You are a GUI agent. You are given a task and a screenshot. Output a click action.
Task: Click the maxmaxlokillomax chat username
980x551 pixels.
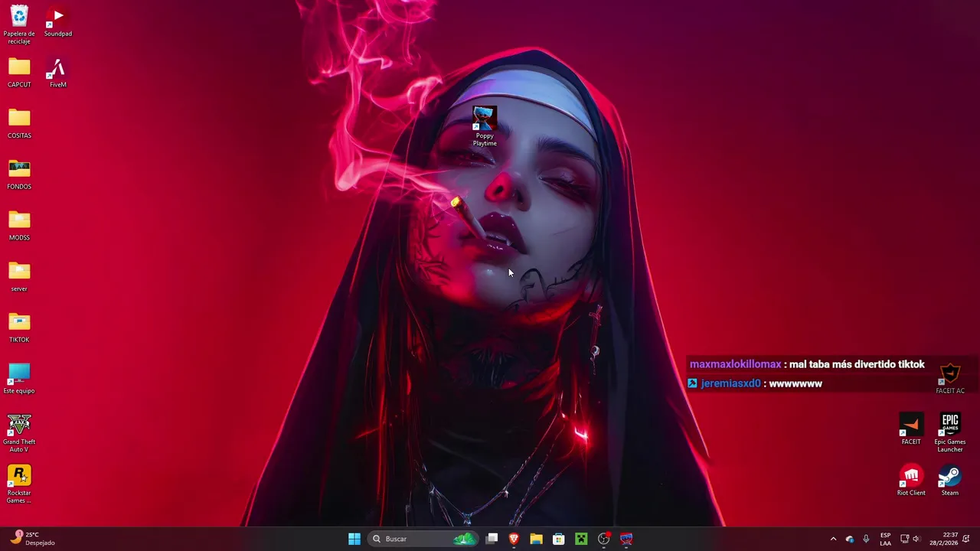tap(736, 365)
